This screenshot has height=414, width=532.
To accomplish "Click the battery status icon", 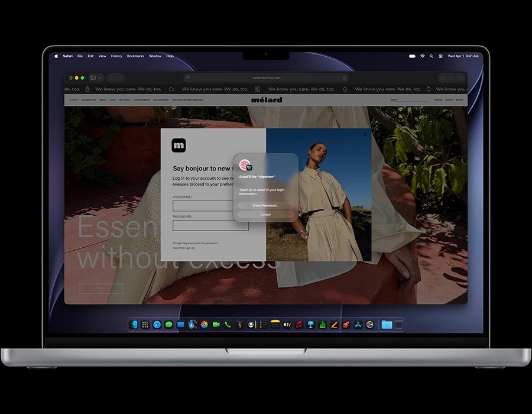I will pyautogui.click(x=412, y=56).
